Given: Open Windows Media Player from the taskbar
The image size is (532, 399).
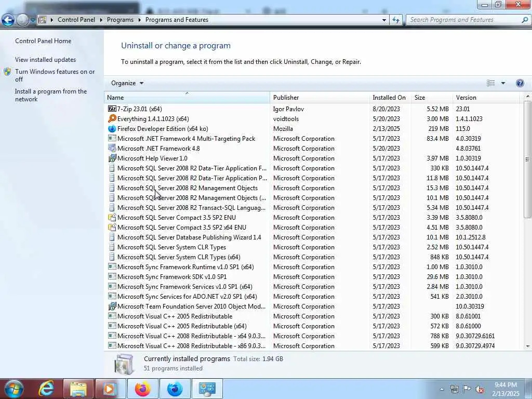Looking at the screenshot, I should point(110,389).
